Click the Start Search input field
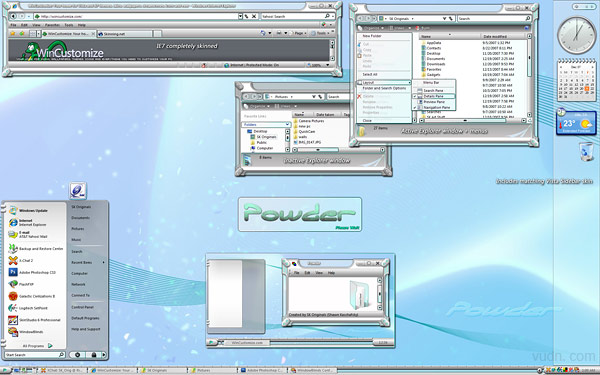This screenshot has width=600, height=375. point(34,355)
